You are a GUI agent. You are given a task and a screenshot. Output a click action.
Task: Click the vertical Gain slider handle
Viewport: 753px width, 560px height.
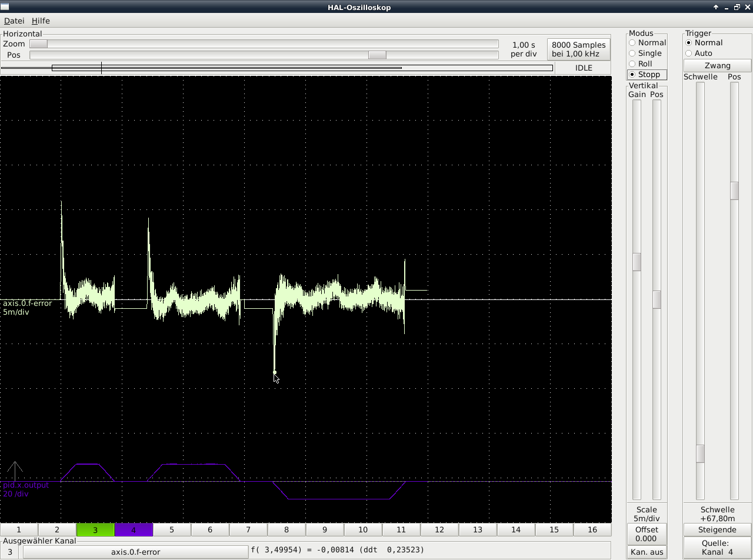[x=637, y=262]
